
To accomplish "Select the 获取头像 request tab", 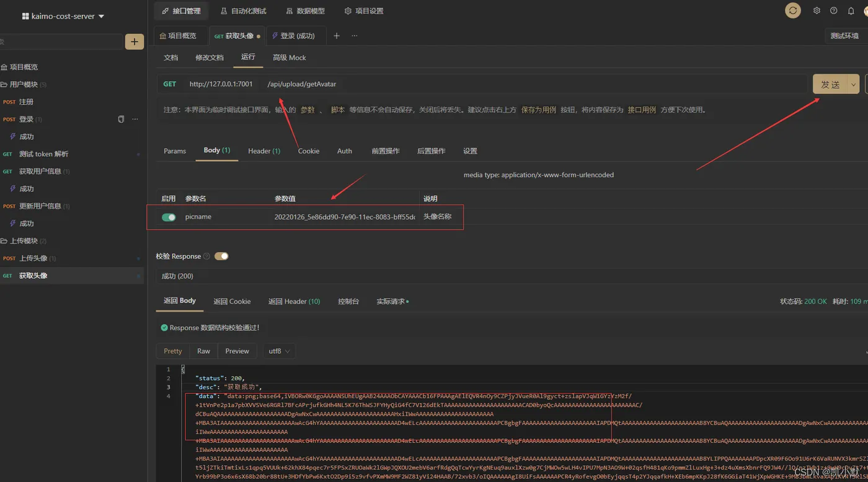I will 237,36.
